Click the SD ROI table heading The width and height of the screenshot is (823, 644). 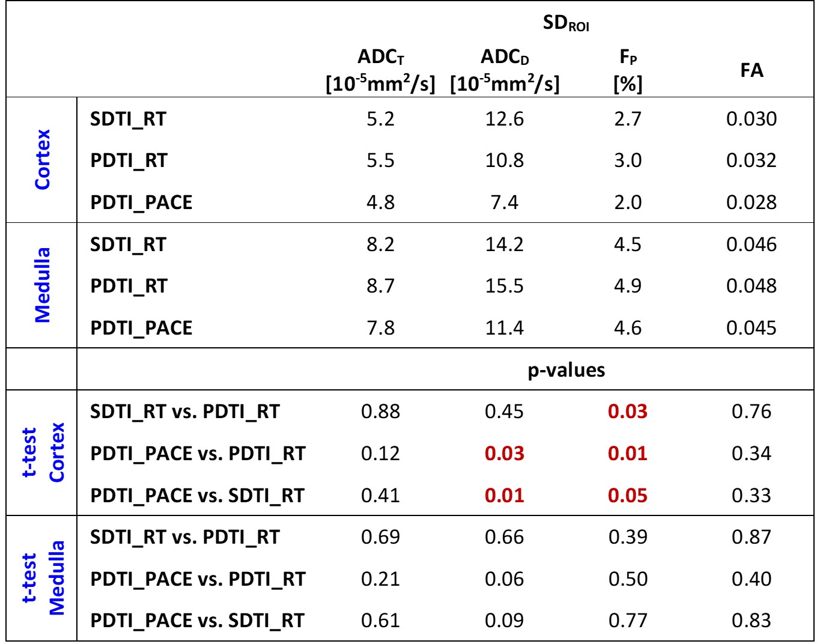(x=565, y=25)
